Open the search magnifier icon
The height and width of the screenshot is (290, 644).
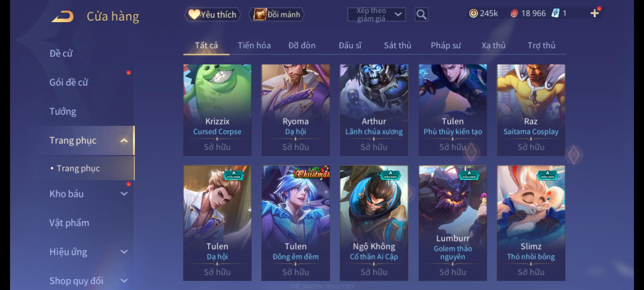pos(421,15)
